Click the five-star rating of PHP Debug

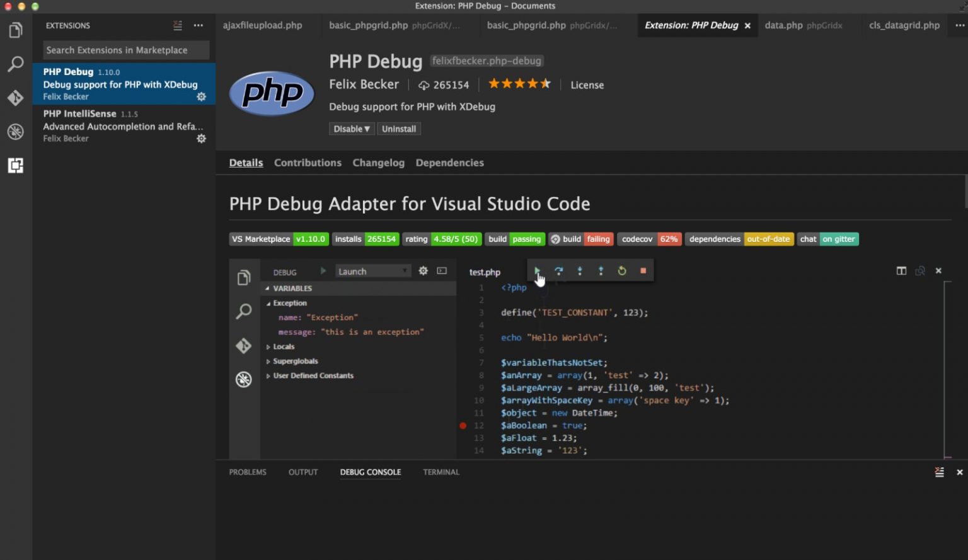click(x=519, y=84)
